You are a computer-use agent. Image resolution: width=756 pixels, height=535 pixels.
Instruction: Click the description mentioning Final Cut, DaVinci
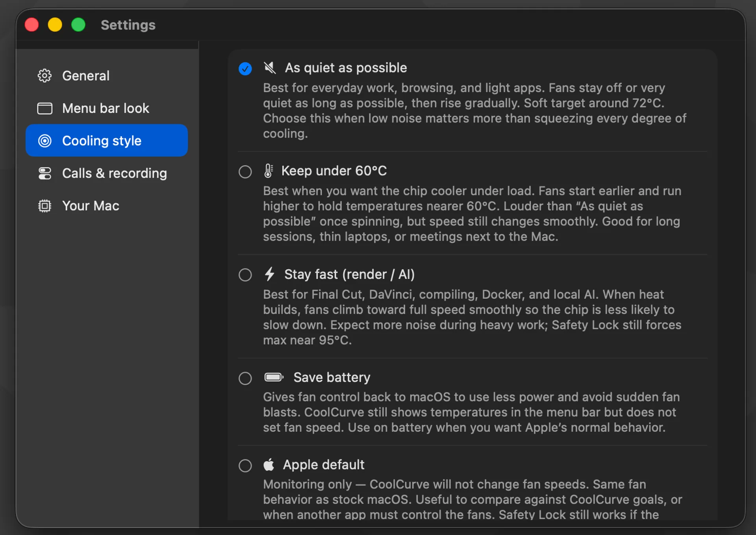(x=472, y=317)
